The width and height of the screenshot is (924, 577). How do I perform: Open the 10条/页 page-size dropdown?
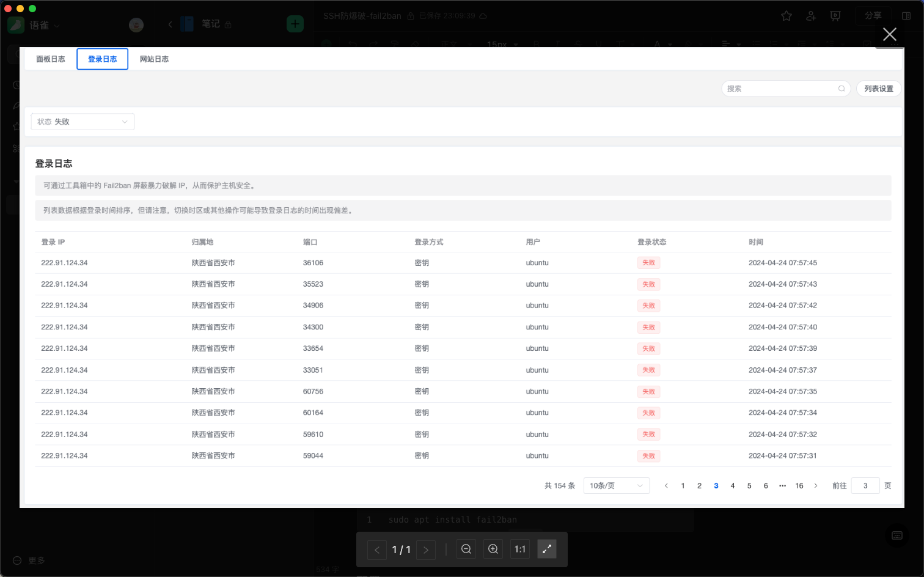tap(617, 486)
